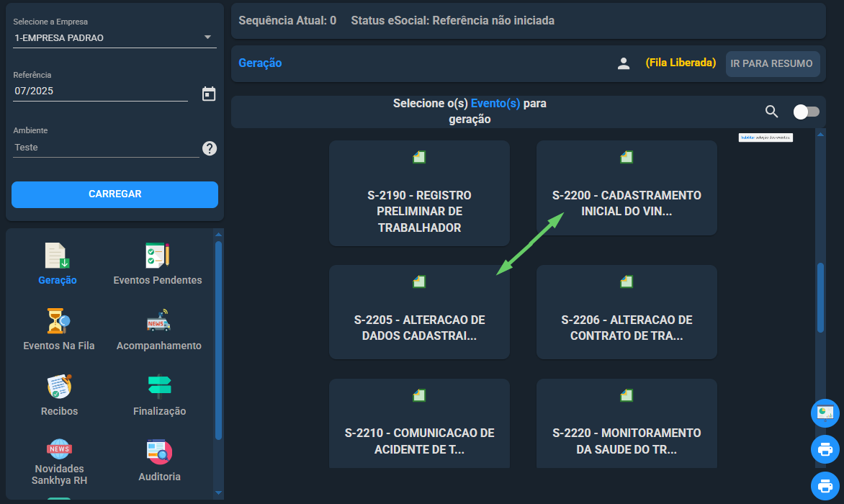The width and height of the screenshot is (844, 504).
Task: Click the Ambiente help question mark
Action: coord(210,148)
